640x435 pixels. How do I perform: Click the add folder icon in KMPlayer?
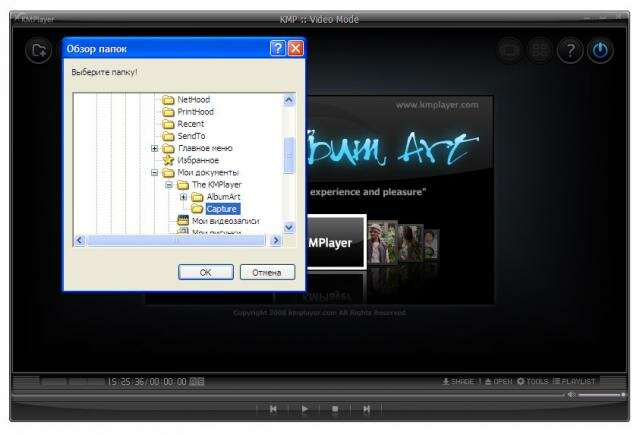point(39,50)
